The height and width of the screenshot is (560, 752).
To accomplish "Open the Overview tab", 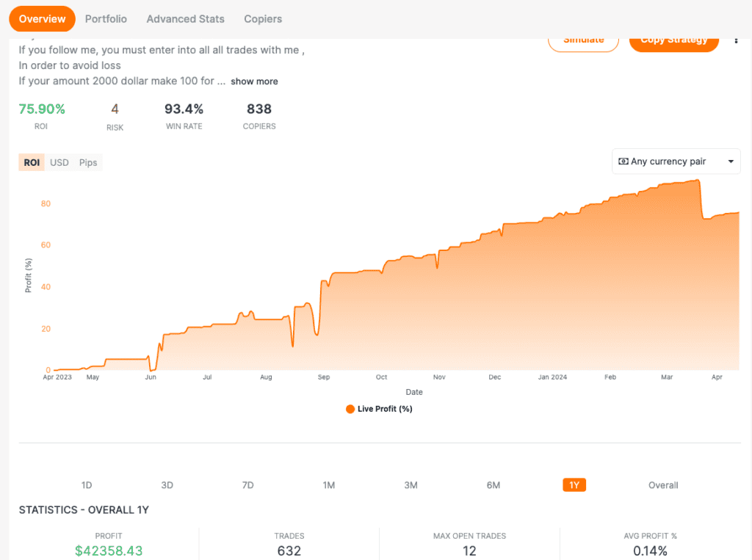I will (42, 19).
